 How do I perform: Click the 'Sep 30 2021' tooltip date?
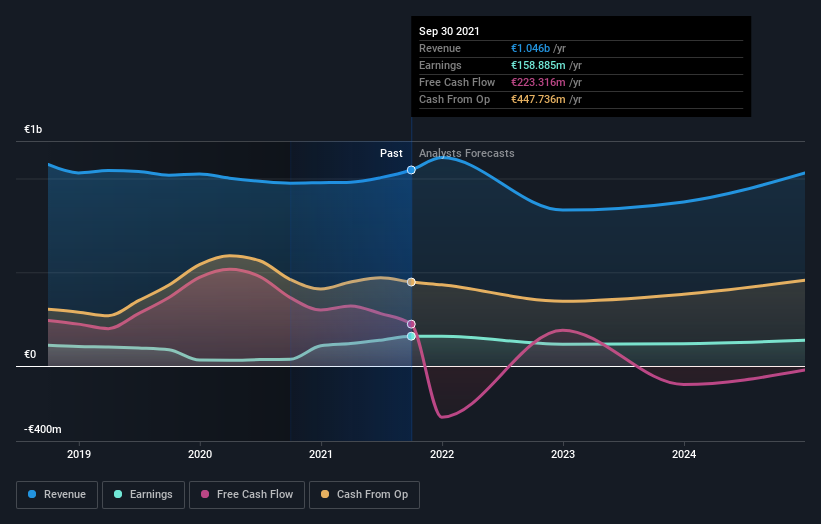pos(449,31)
